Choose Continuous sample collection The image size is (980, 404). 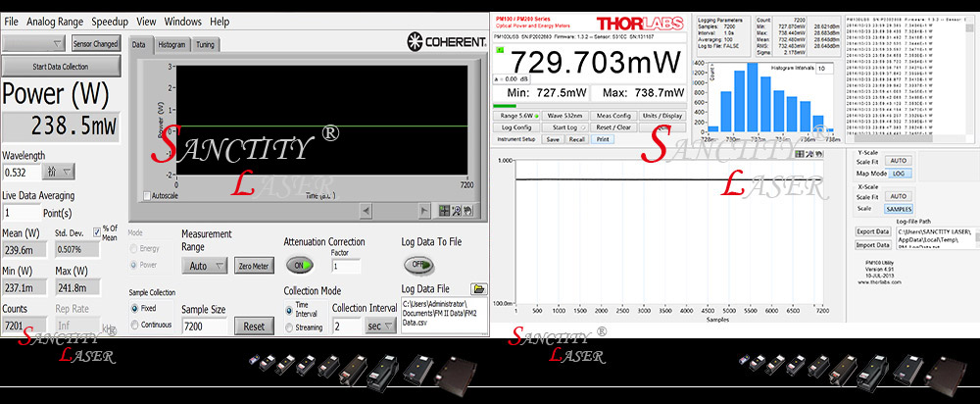pos(134,325)
